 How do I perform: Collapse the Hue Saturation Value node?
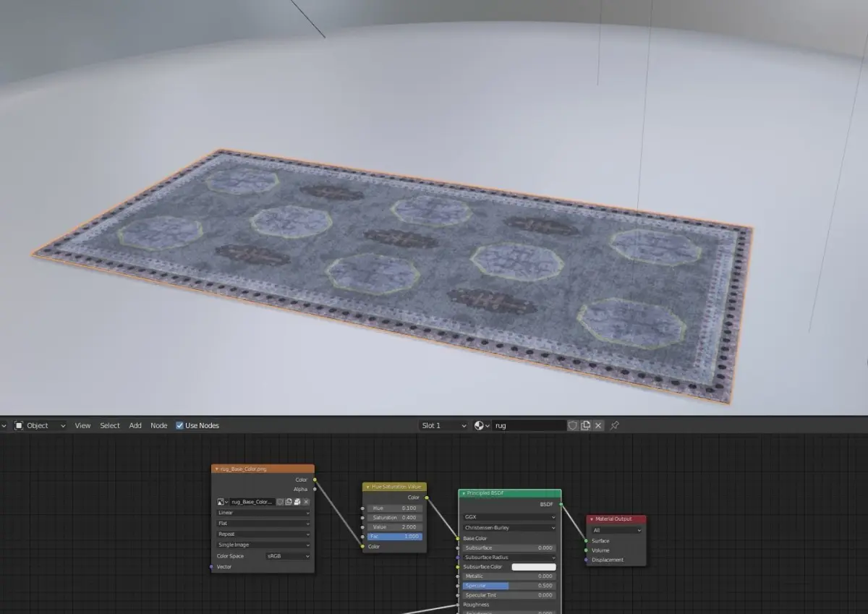[x=367, y=487]
